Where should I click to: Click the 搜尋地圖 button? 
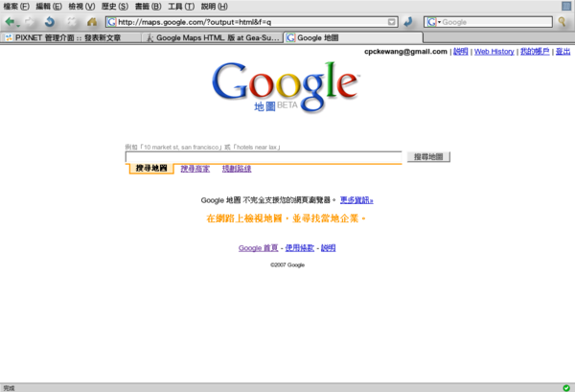coord(428,157)
